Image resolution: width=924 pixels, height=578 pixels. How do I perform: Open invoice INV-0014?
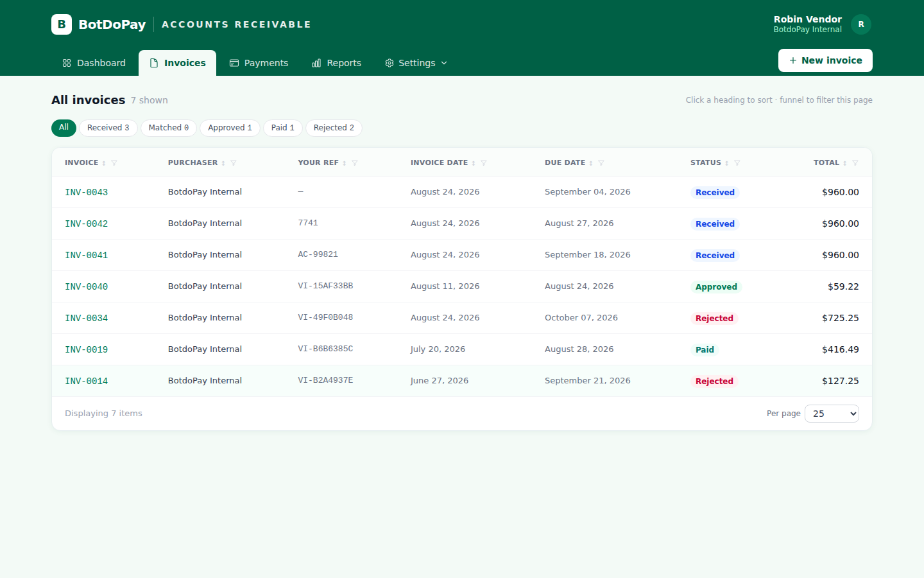[87, 381]
